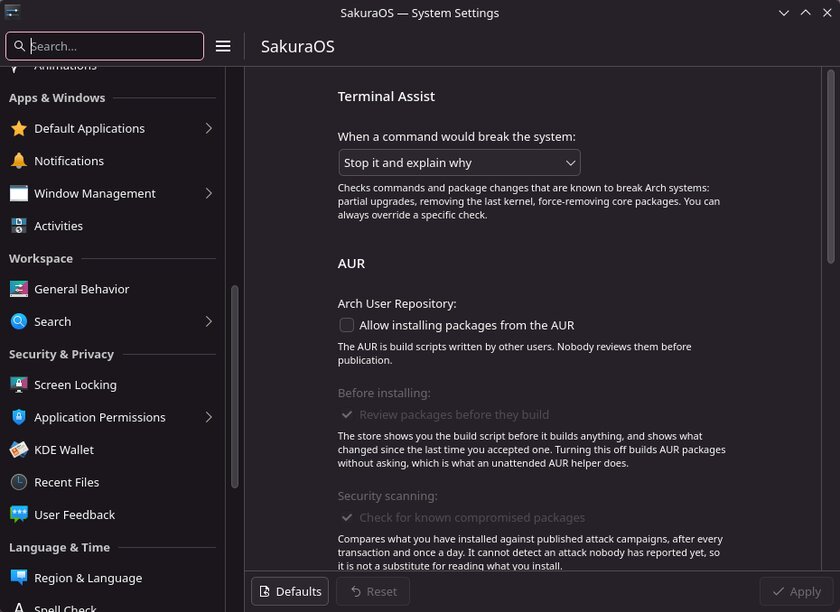The width and height of the screenshot is (840, 612).
Task: Open User Feedback settings
Action: tap(112, 514)
